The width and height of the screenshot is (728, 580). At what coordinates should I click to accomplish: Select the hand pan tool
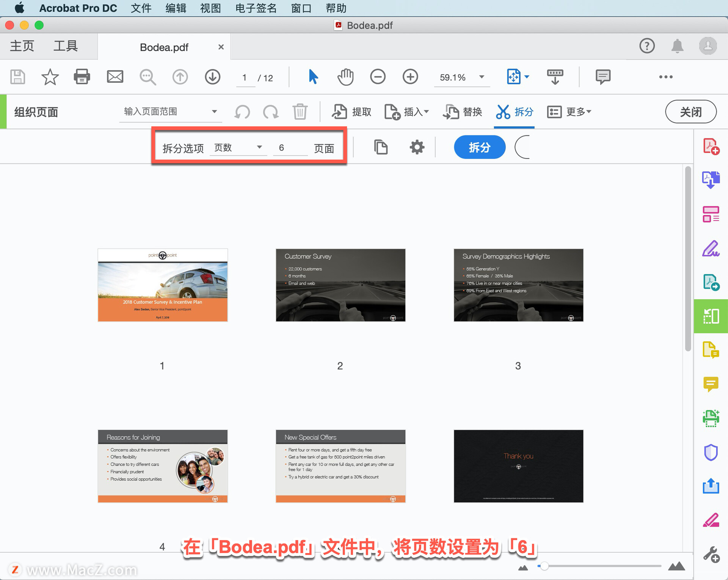point(345,77)
